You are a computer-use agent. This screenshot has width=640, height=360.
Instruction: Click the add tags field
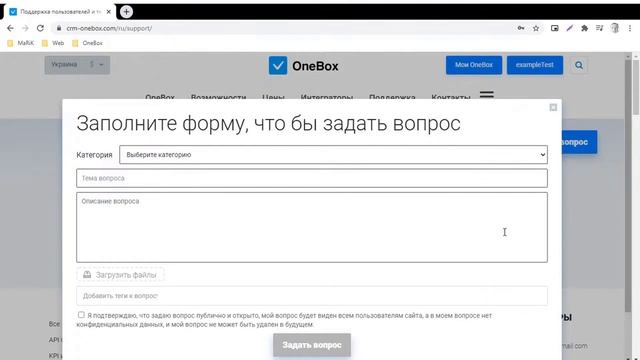(x=312, y=296)
